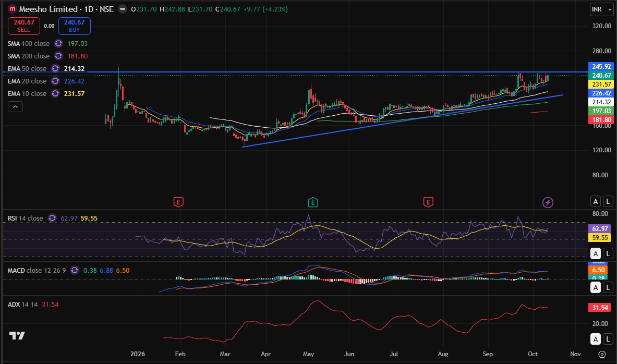Click the Meesho logo icon
The width and height of the screenshot is (617, 364).
pos(13,9)
